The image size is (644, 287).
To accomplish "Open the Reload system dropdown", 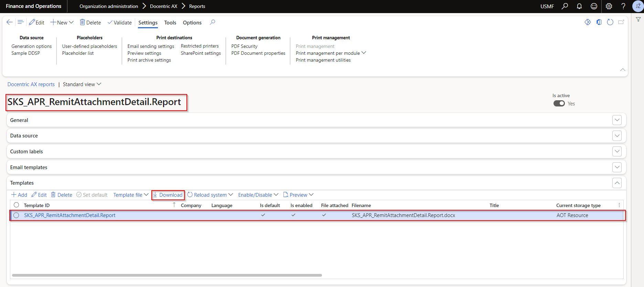I will click(210, 195).
